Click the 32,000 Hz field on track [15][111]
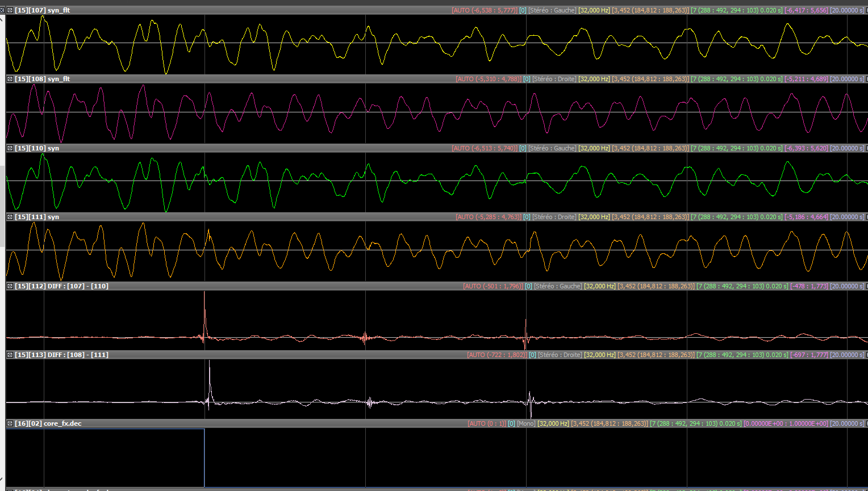 tap(594, 217)
